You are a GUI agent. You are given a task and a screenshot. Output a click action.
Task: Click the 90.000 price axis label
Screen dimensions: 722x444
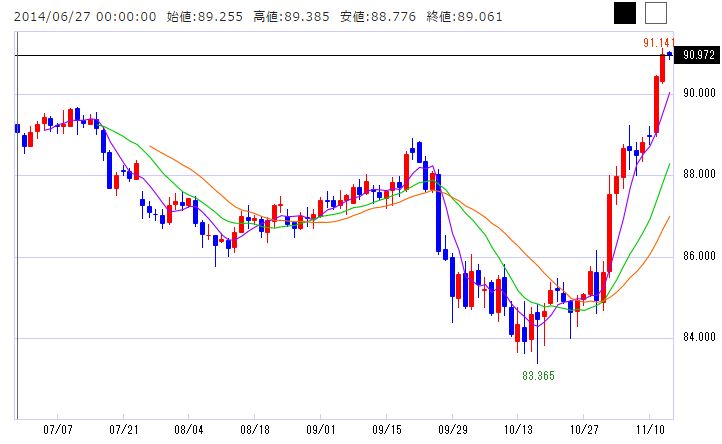[x=699, y=93]
